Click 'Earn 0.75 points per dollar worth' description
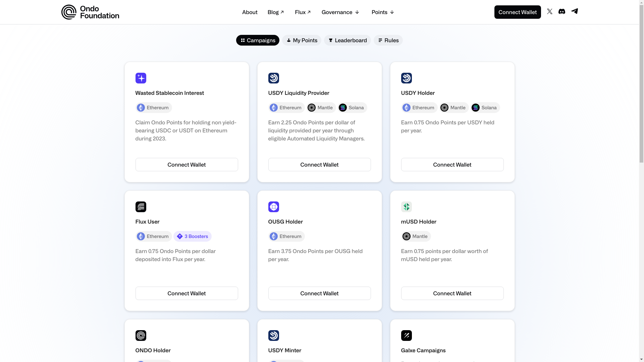Screen dimensions: 644x362 coord(444,255)
